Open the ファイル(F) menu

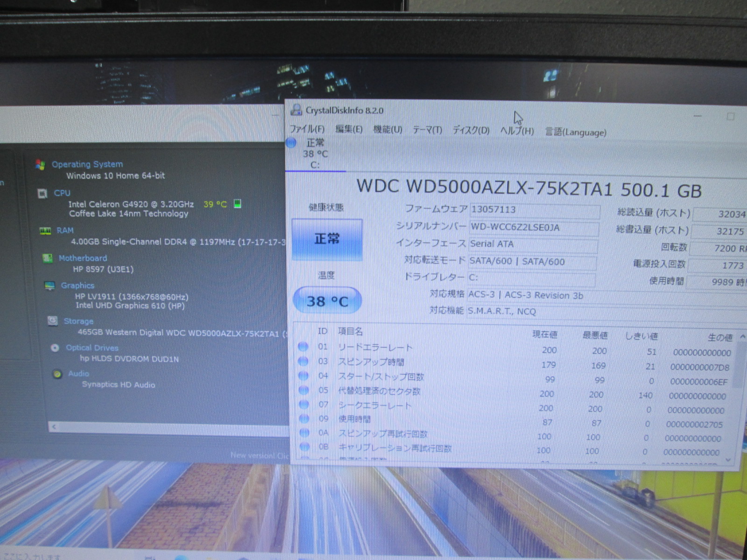307,129
